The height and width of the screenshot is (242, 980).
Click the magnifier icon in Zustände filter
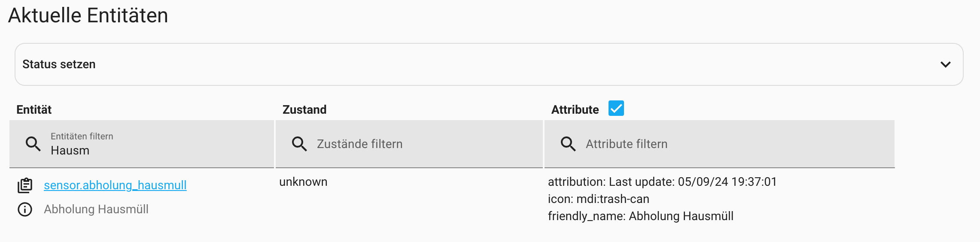click(299, 144)
